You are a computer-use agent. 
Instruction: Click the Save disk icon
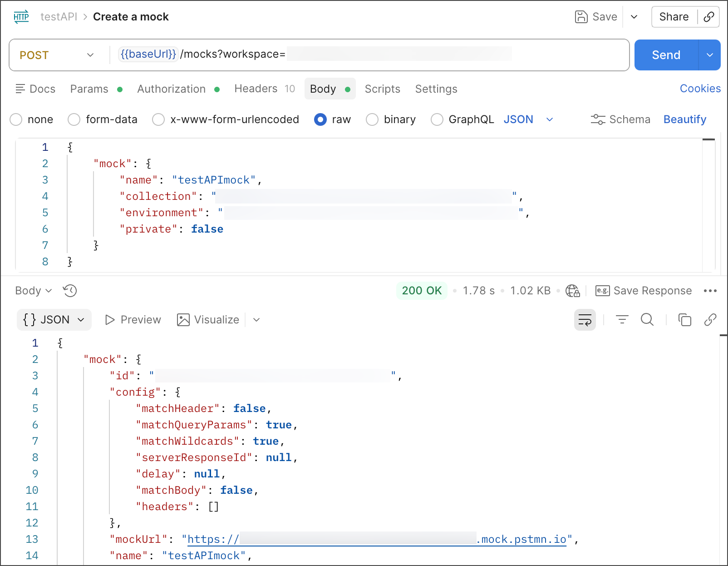coord(581,17)
